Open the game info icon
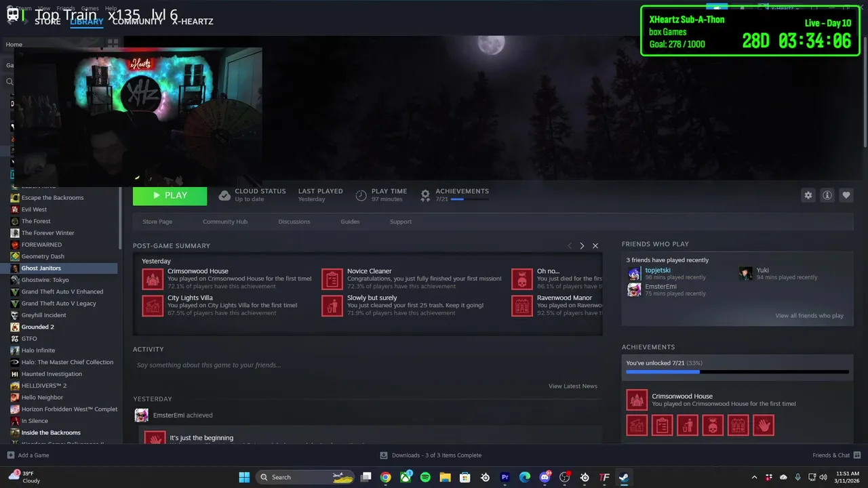 [827, 195]
